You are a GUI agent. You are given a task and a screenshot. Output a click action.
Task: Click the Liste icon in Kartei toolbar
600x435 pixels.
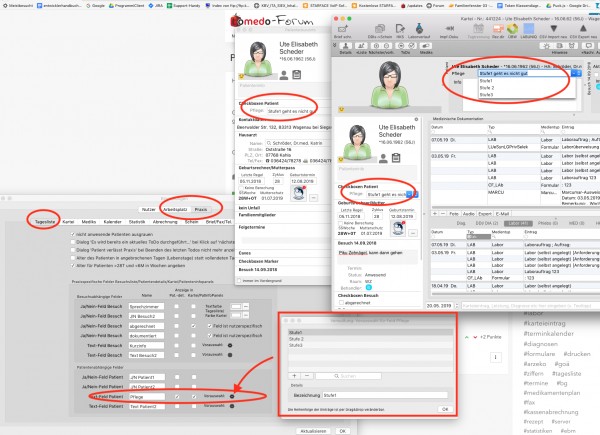361,46
